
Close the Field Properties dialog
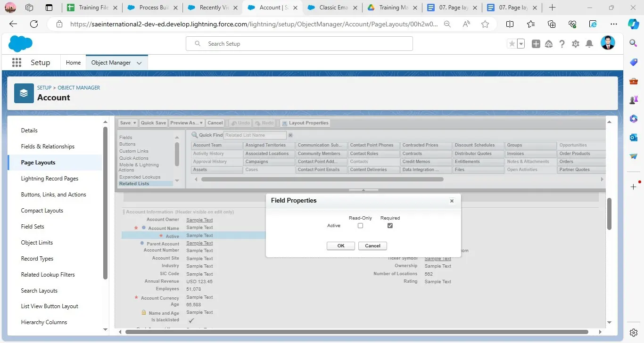(452, 201)
